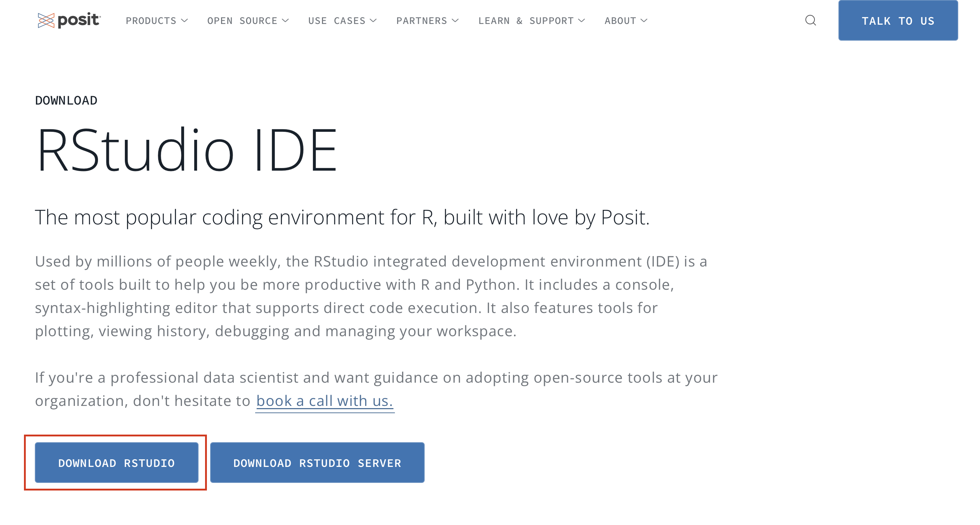Click the Posit logo icon
The height and width of the screenshot is (525, 980).
46,20
